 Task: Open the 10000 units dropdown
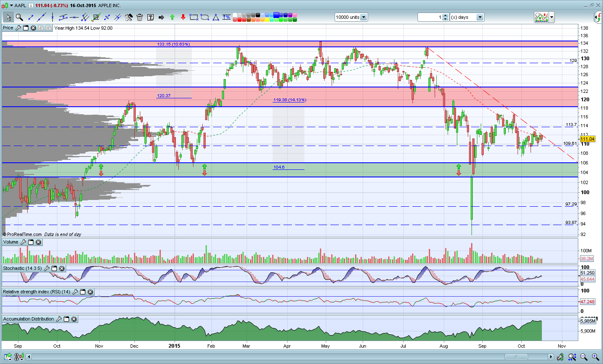click(364, 17)
